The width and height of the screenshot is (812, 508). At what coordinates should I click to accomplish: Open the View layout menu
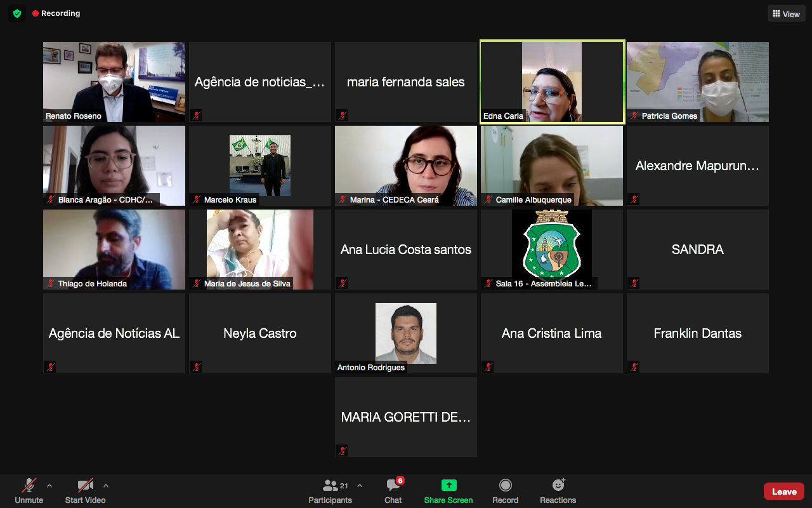786,14
